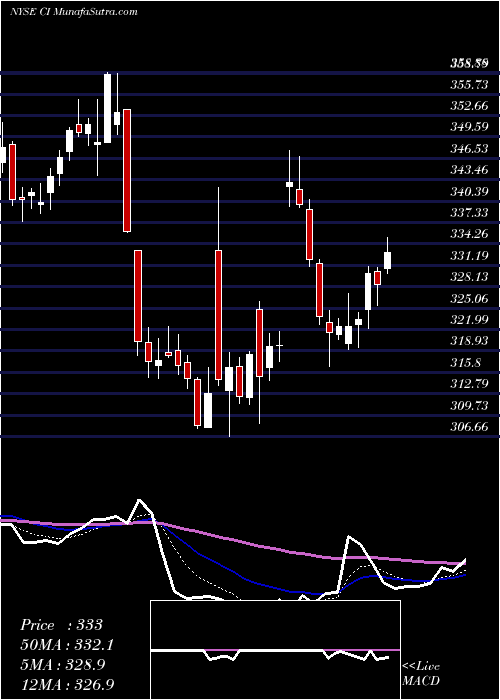The height and width of the screenshot is (700, 500).
Task: Select the 325.06 price axis label
Action: (x=469, y=298)
